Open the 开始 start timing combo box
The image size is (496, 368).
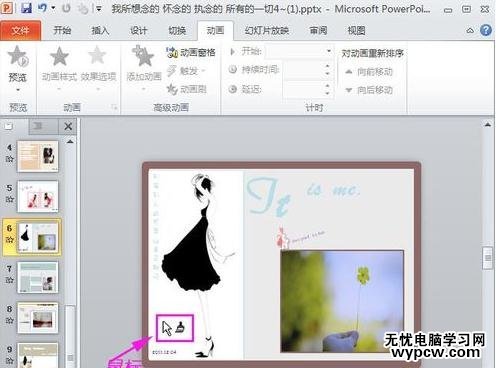pos(300,51)
